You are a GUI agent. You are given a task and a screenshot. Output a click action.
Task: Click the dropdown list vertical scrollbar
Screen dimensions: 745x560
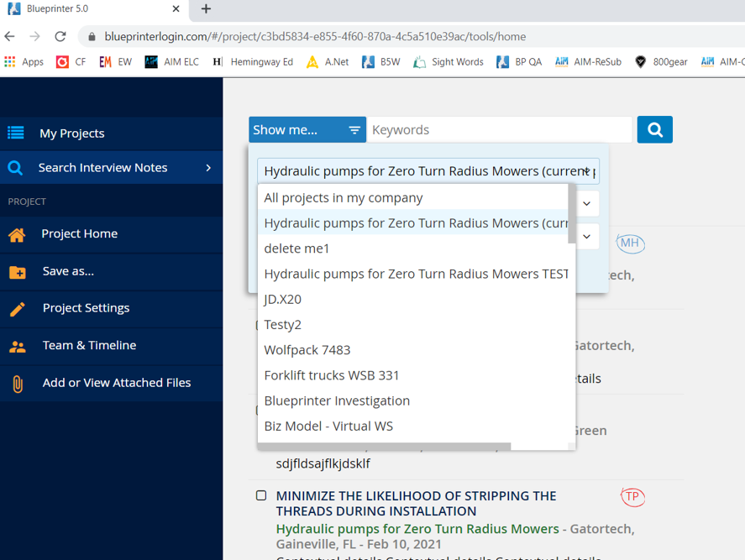tap(572, 214)
